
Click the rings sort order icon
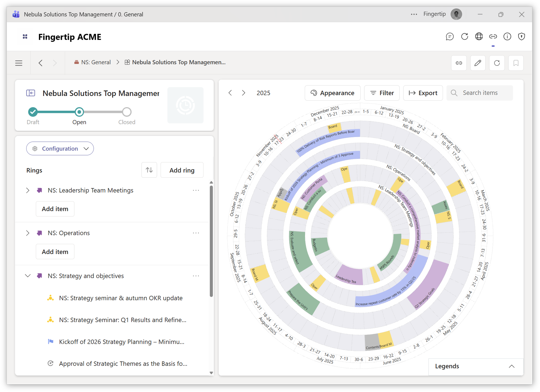pyautogui.click(x=149, y=170)
